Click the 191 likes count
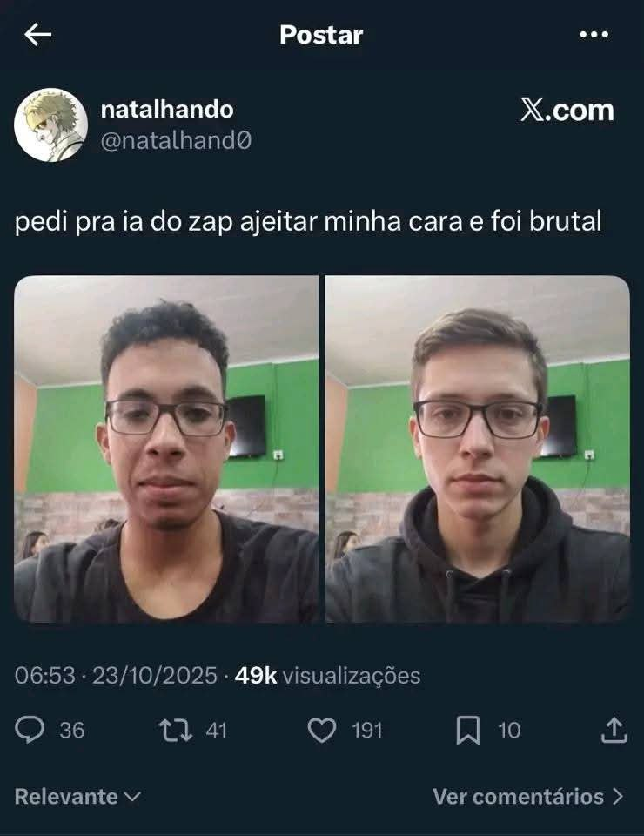The image size is (644, 836). click(367, 731)
